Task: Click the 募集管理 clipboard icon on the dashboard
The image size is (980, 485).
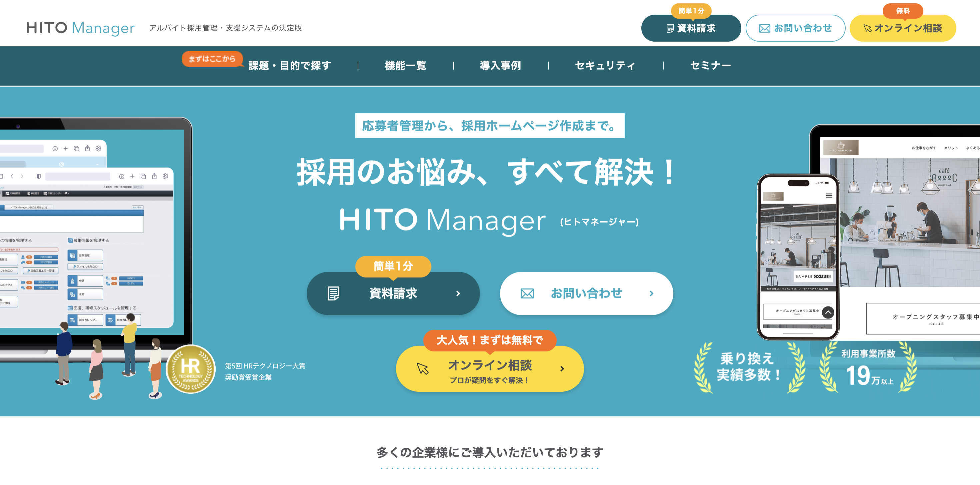Action: tap(72, 255)
